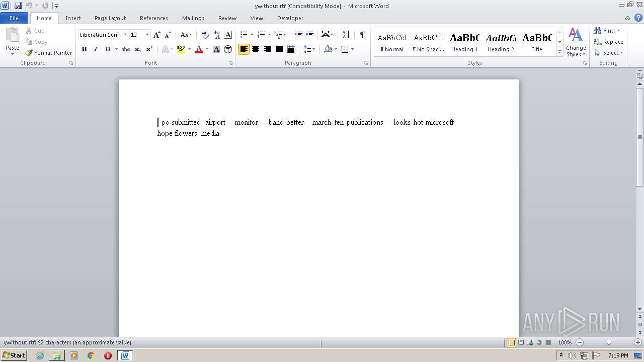Apply superscript formatting
The image size is (644, 362).
click(149, 49)
